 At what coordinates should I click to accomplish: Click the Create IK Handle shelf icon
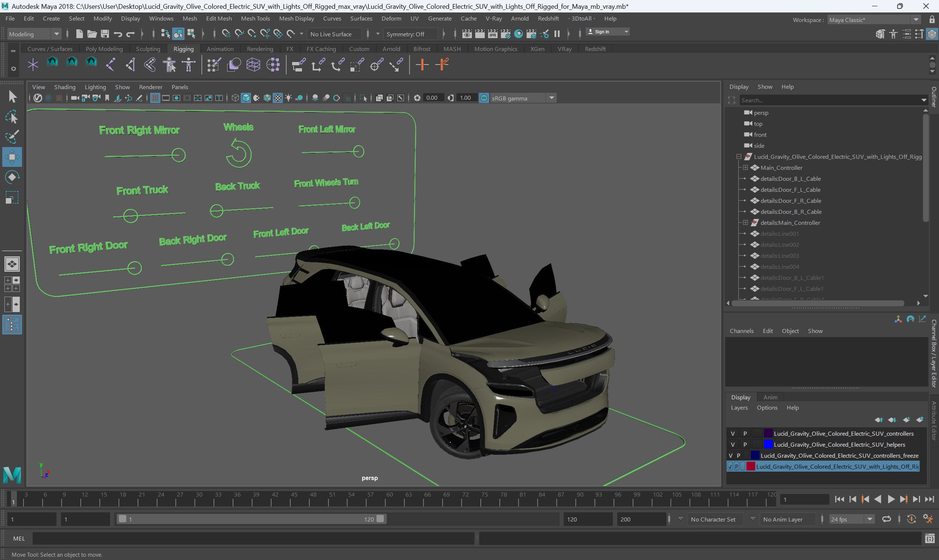[x=130, y=65]
